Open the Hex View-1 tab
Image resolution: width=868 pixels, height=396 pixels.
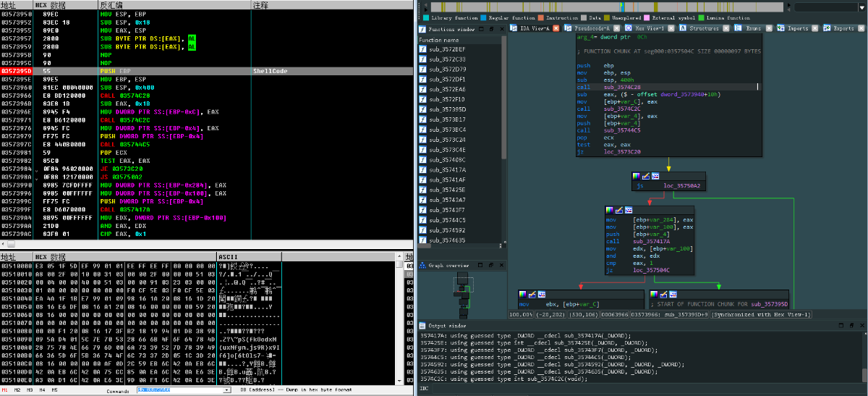pyautogui.click(x=648, y=28)
